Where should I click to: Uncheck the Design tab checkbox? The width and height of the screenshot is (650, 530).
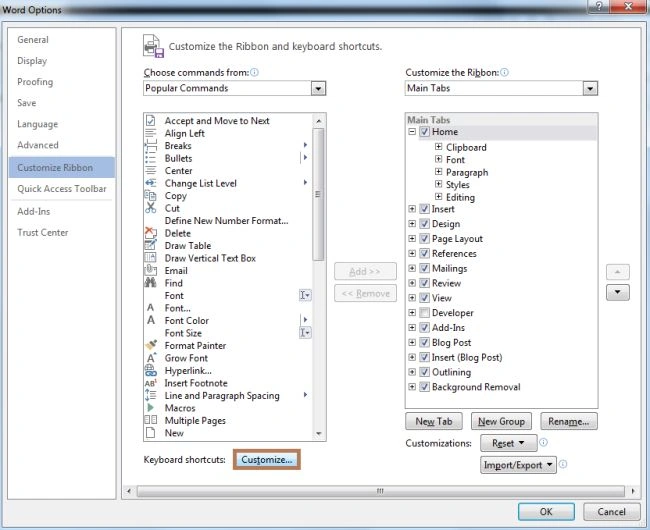pyautogui.click(x=424, y=224)
